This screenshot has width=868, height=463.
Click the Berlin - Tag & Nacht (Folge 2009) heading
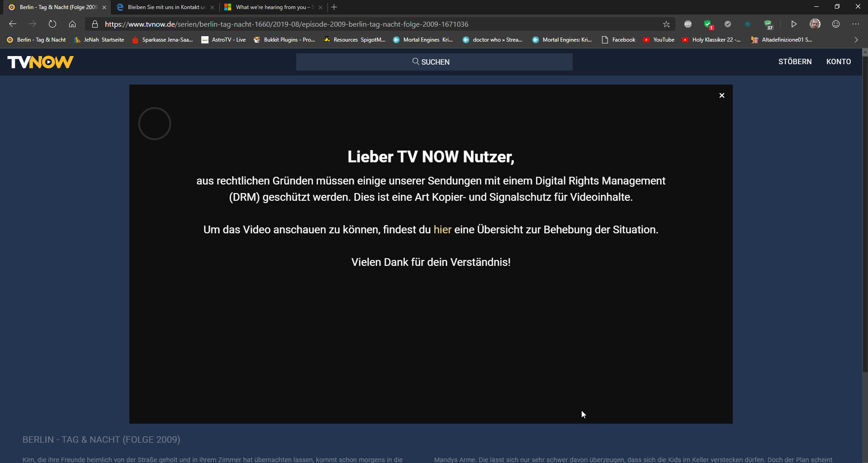pos(101,439)
